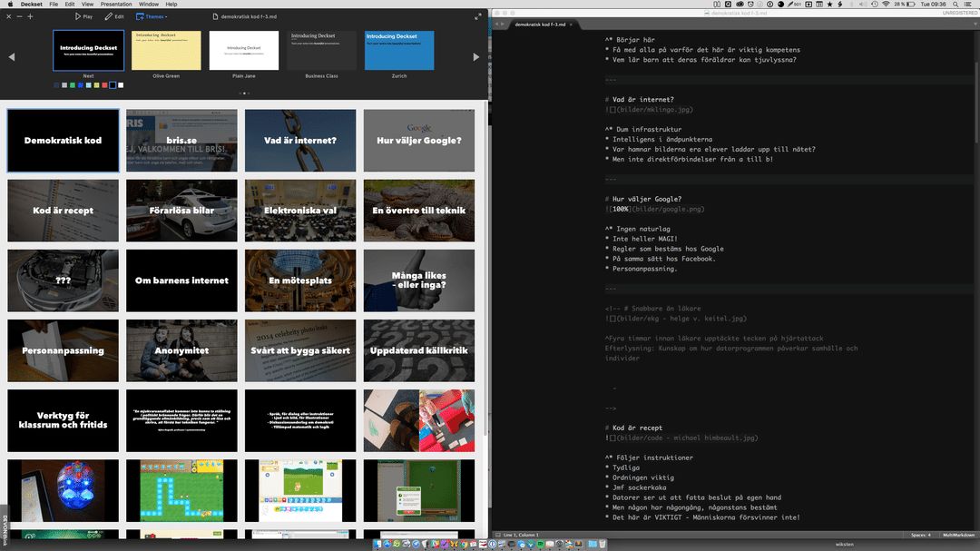Viewport: 980px width, 551px height.
Task: Pick the red color swatch for theme
Action: click(104, 85)
